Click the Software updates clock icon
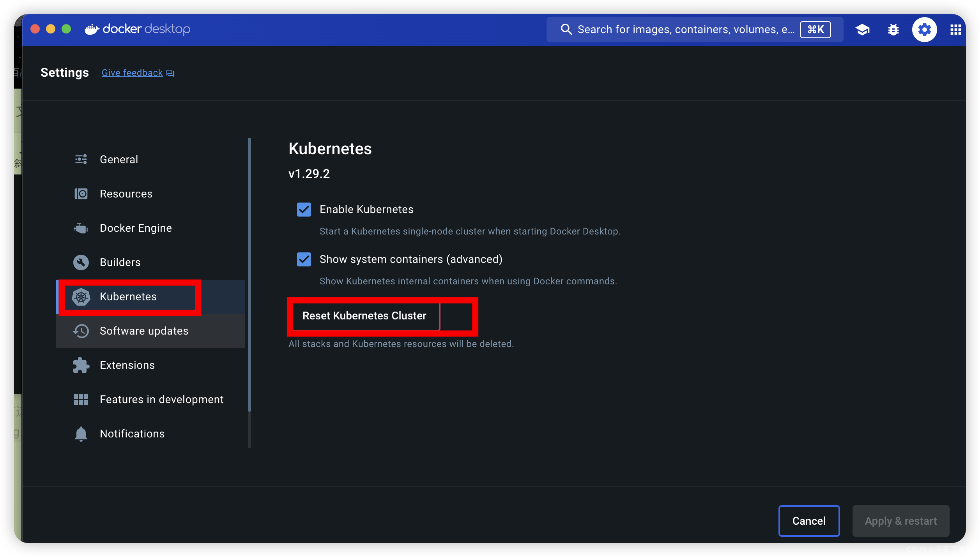This screenshot has height=557, width=980. point(81,331)
